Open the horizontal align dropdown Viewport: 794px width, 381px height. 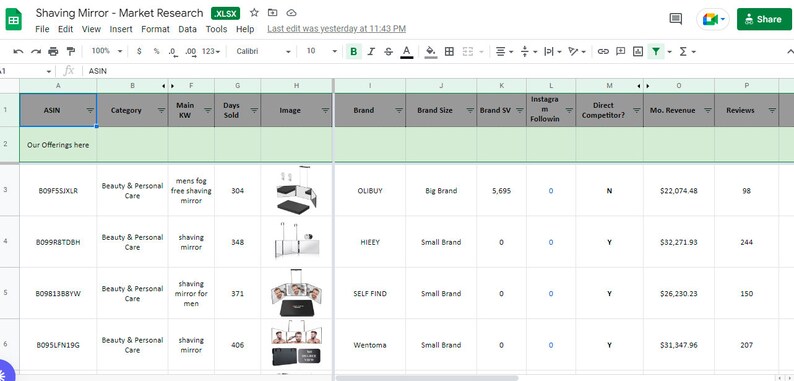pyautogui.click(x=504, y=51)
